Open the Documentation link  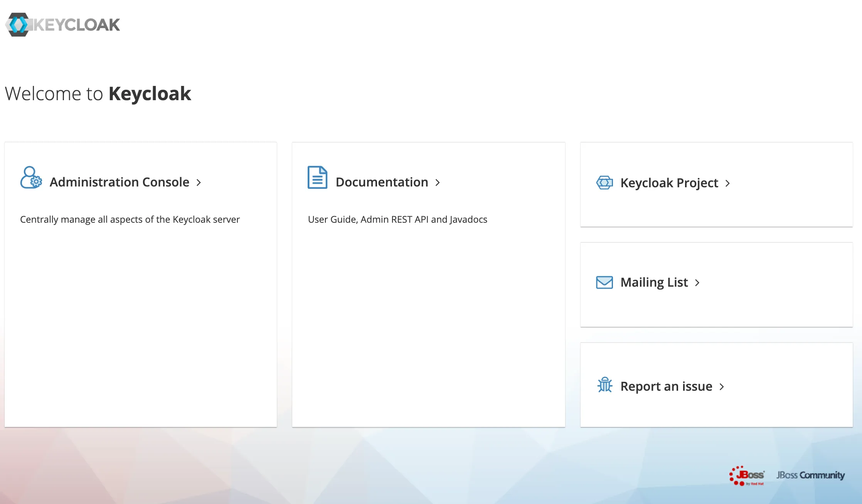point(382,182)
